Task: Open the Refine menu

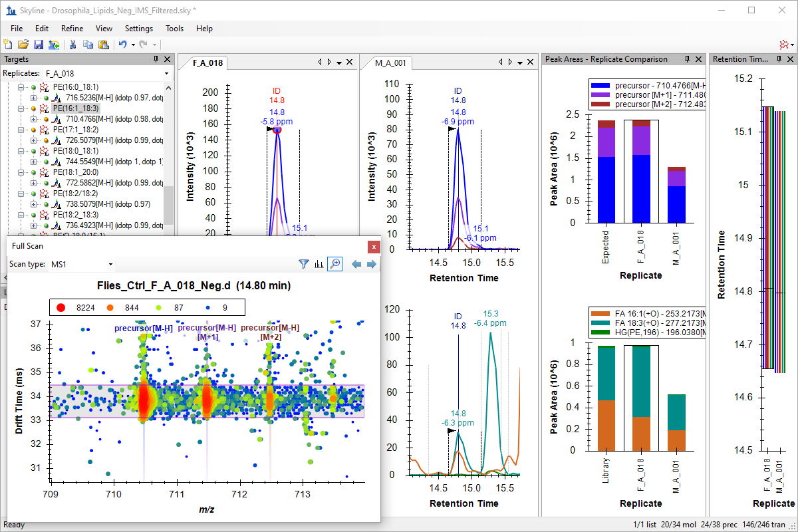Action: tap(72, 29)
